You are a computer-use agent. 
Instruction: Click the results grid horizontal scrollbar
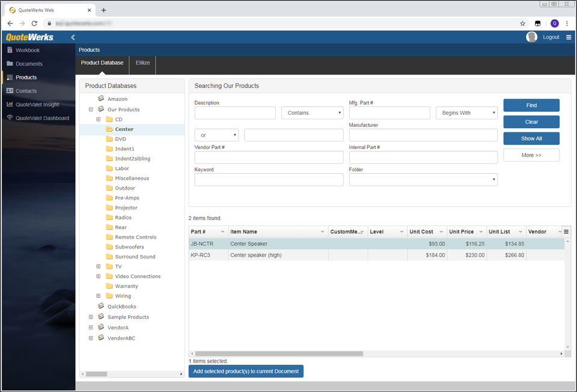pos(279,354)
